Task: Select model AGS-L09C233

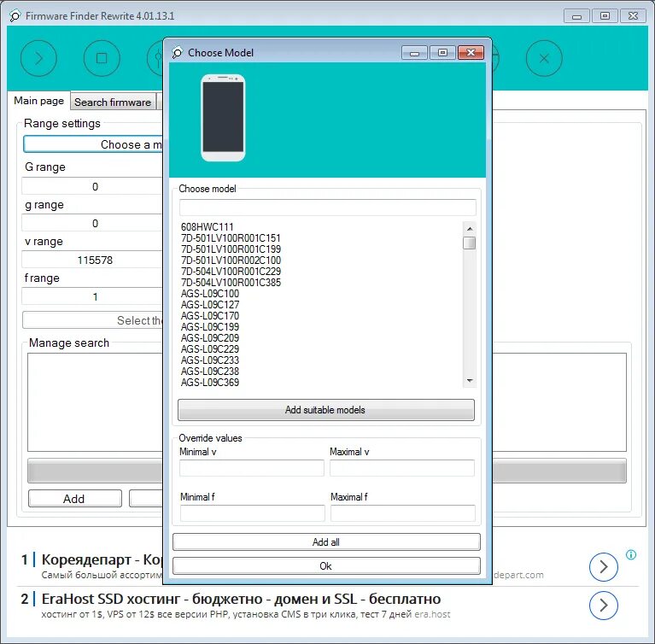Action: 210,360
